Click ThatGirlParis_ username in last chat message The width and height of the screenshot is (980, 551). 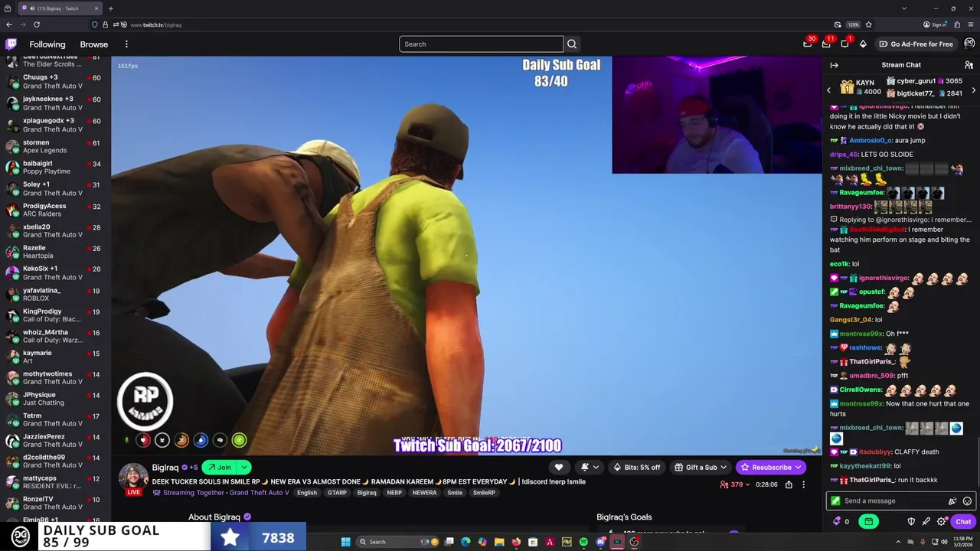click(x=871, y=480)
